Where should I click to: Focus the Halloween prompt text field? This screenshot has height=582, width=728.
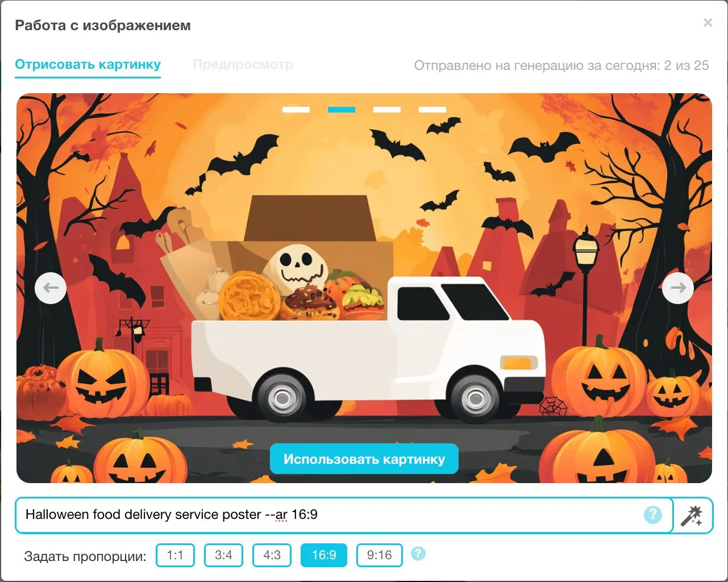click(x=344, y=516)
